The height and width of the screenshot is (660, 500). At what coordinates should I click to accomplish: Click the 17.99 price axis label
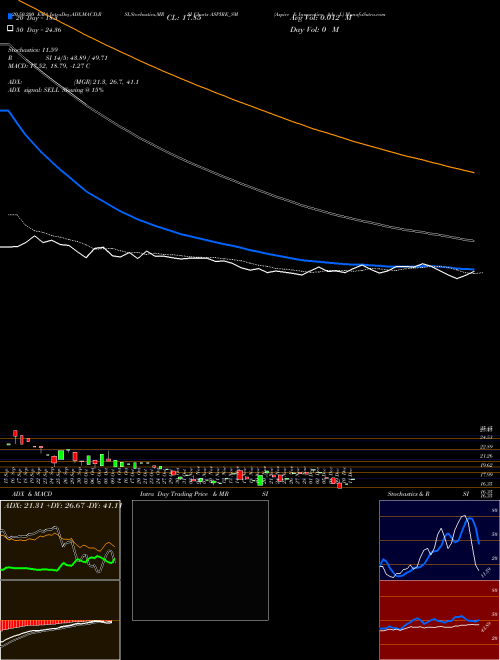pyautogui.click(x=487, y=475)
